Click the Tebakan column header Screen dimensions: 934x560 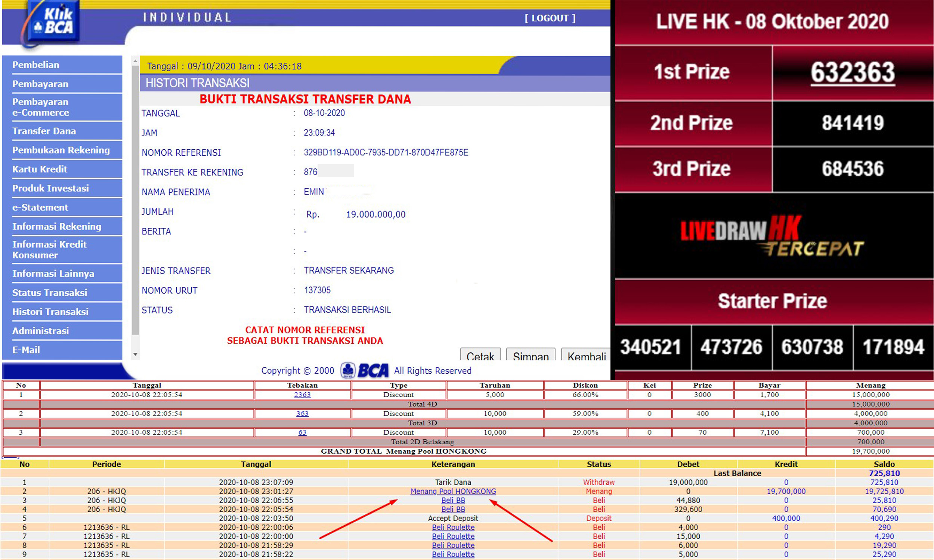point(302,385)
